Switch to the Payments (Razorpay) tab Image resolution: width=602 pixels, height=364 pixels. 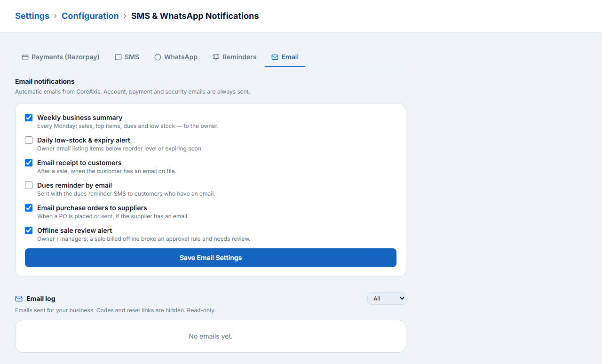tap(61, 57)
